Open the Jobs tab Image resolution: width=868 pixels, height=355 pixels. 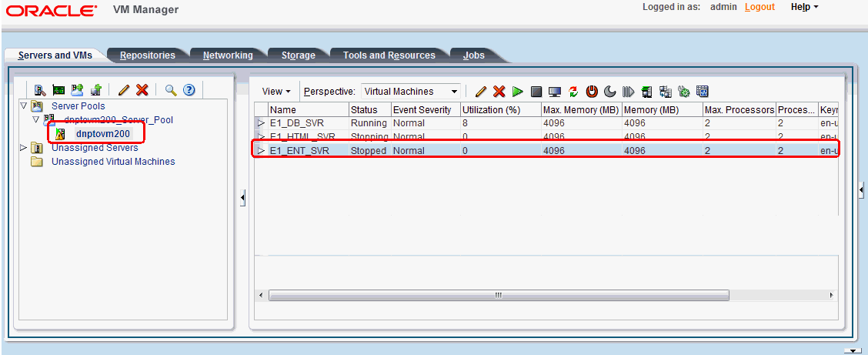tap(475, 55)
